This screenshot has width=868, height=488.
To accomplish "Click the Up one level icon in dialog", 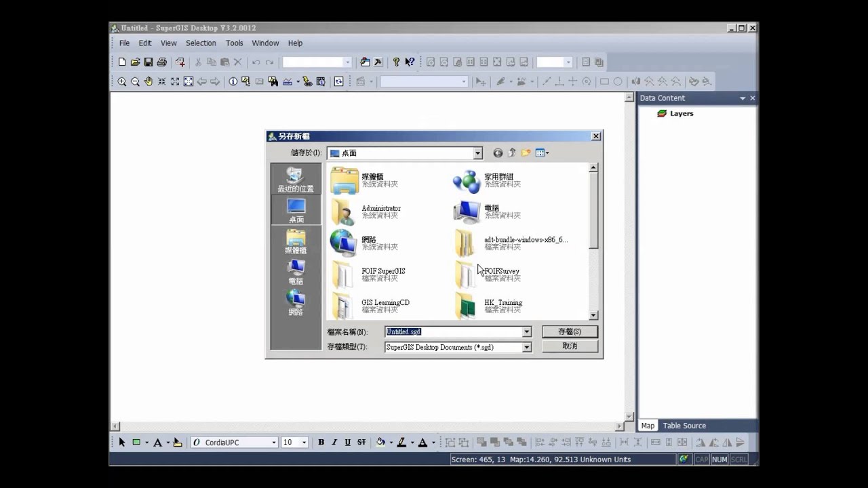I will click(x=512, y=153).
